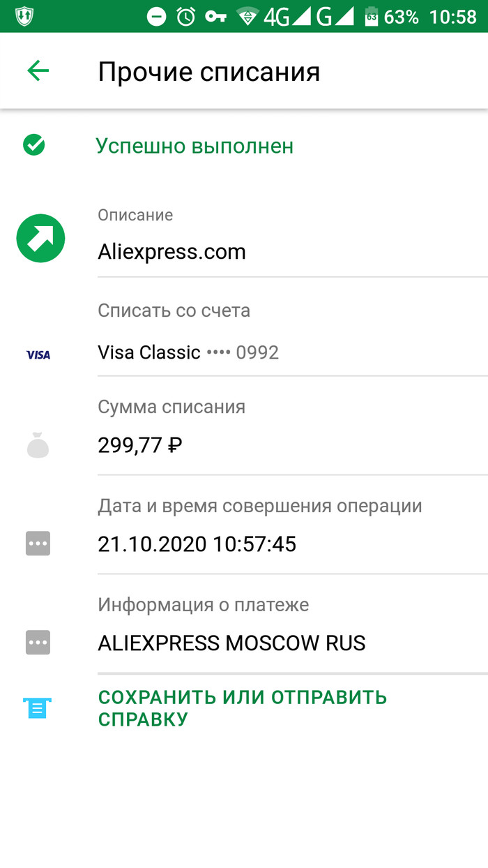
Task: Tap the gray dots icon beside the date
Action: [x=38, y=543]
